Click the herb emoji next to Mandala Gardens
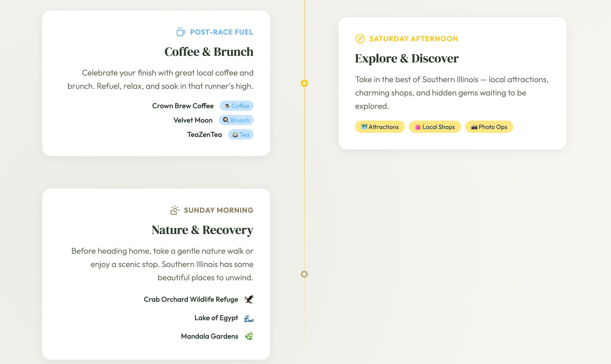This screenshot has width=611, height=364. pyautogui.click(x=249, y=336)
